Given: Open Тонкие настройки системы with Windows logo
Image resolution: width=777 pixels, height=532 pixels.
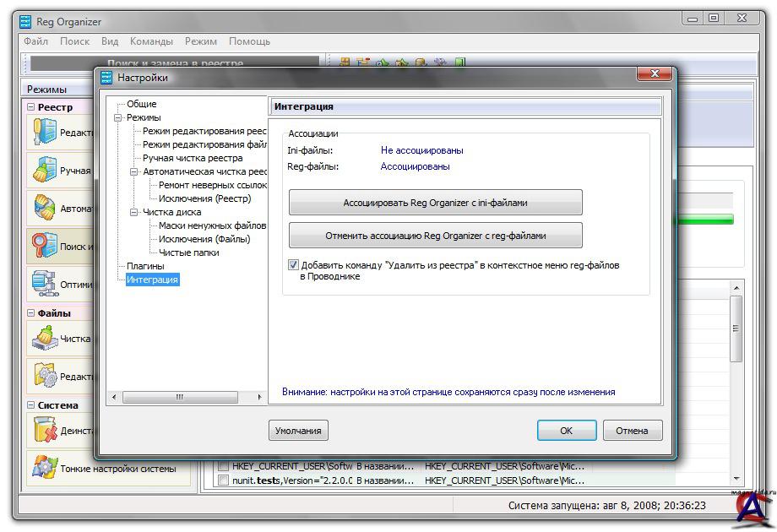Looking at the screenshot, I should pyautogui.click(x=45, y=468).
